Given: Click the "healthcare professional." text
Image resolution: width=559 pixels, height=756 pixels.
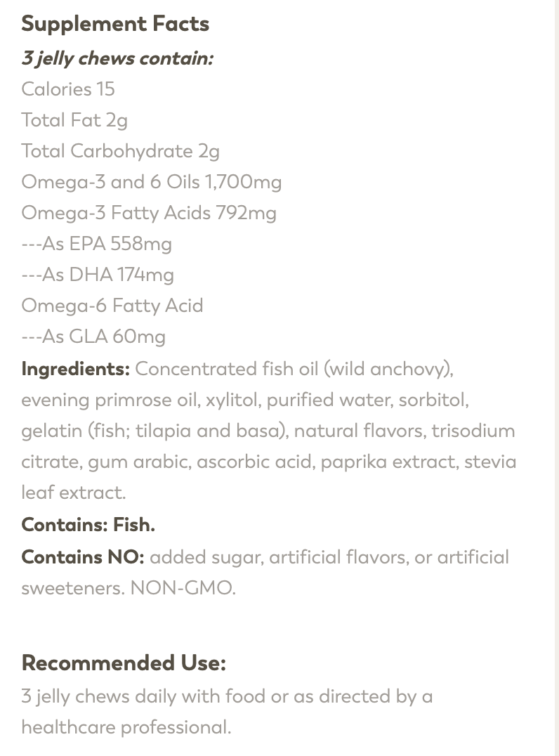Looking at the screenshot, I should coord(126,727).
